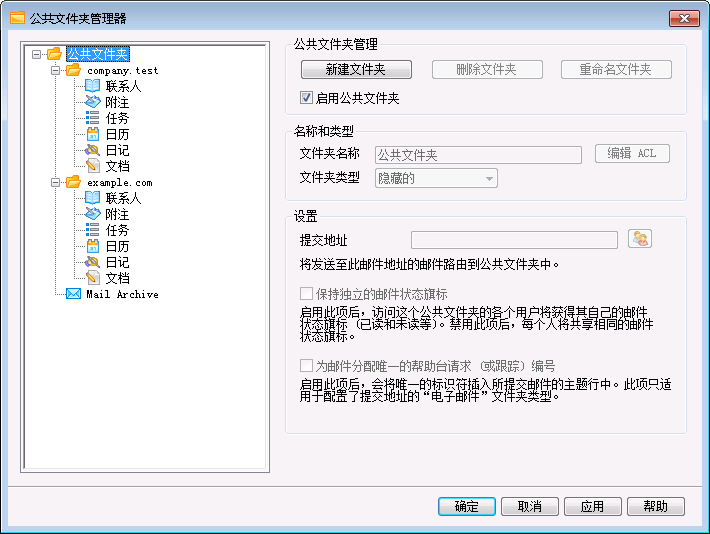Collapse the example.com tree node
The image size is (710, 534).
[55, 183]
